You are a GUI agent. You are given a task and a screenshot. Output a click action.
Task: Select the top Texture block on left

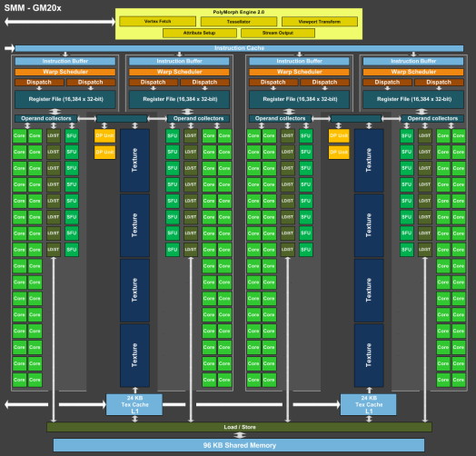coord(134,160)
